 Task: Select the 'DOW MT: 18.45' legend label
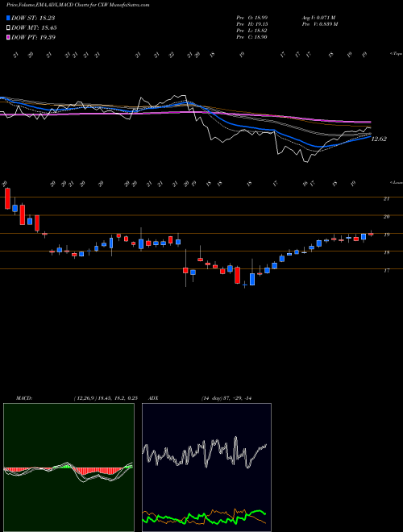[x=34, y=28]
